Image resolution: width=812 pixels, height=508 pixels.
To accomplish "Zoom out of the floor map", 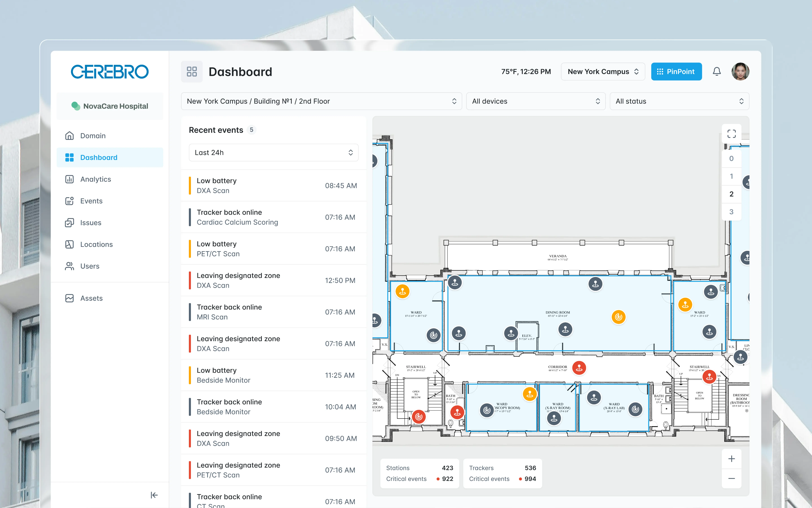I will (732, 478).
